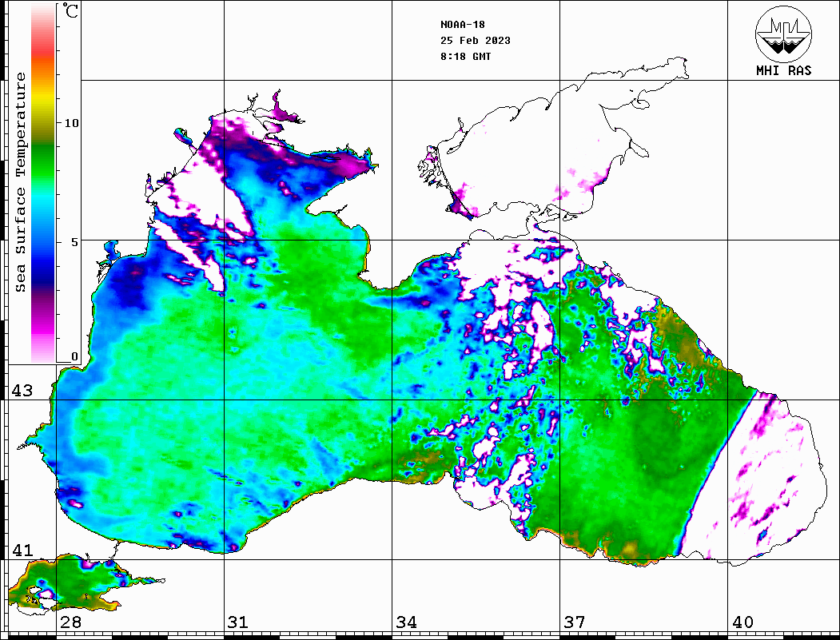
Task: Click longitude label '34'
Action: point(407,622)
